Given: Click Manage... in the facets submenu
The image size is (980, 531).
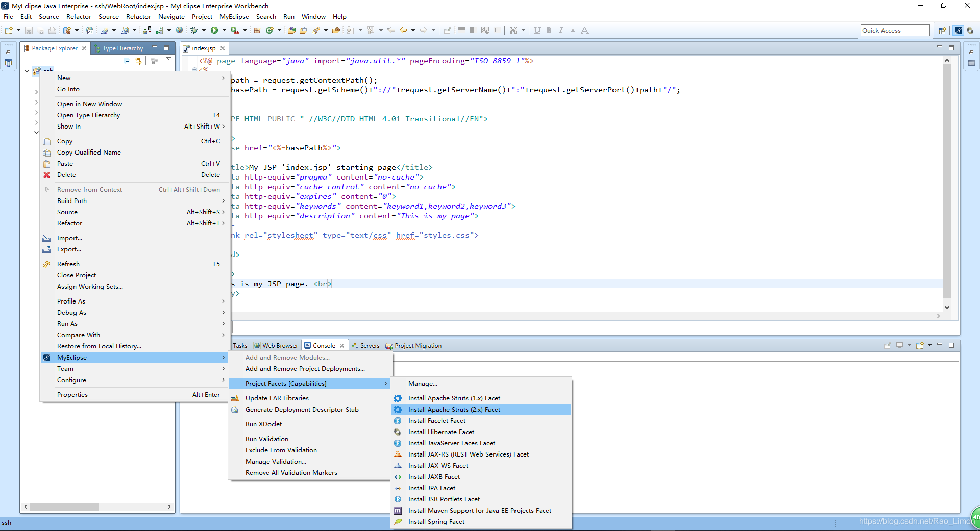Looking at the screenshot, I should 481,383.
